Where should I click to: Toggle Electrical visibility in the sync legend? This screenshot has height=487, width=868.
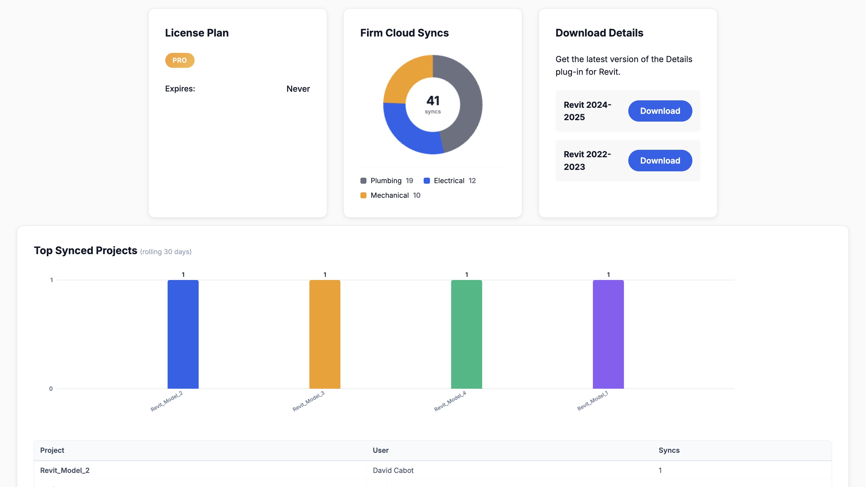coord(450,180)
